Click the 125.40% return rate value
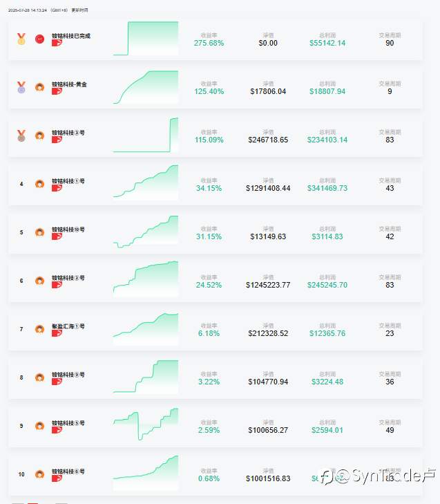 tap(209, 92)
